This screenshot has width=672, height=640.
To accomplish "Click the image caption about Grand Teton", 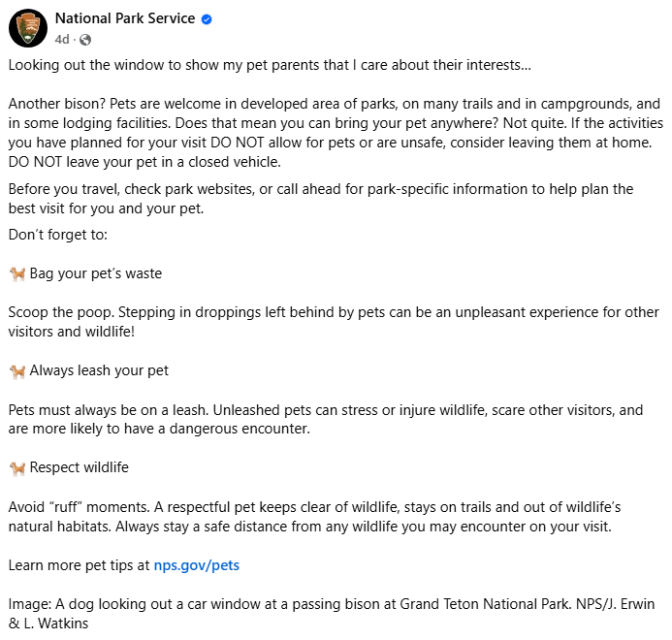I will click(330, 614).
